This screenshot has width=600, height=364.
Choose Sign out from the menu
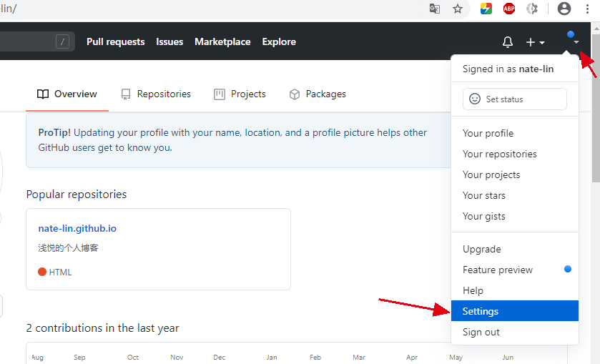481,332
